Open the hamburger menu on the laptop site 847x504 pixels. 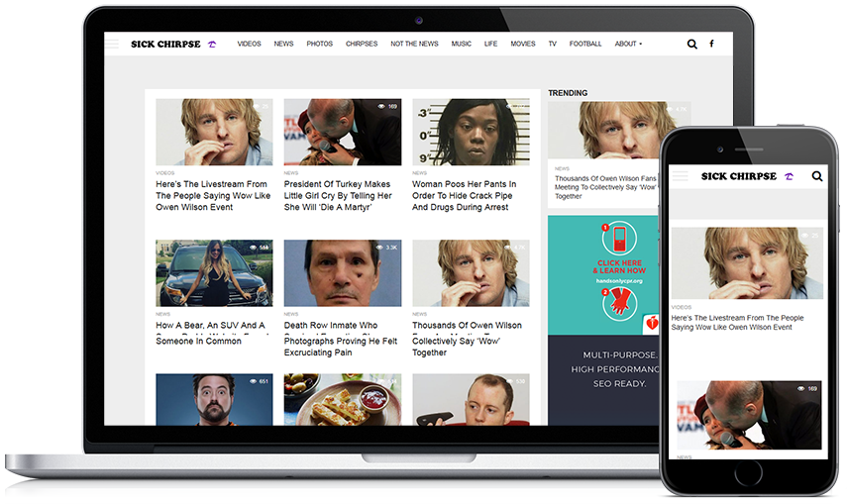tap(113, 44)
